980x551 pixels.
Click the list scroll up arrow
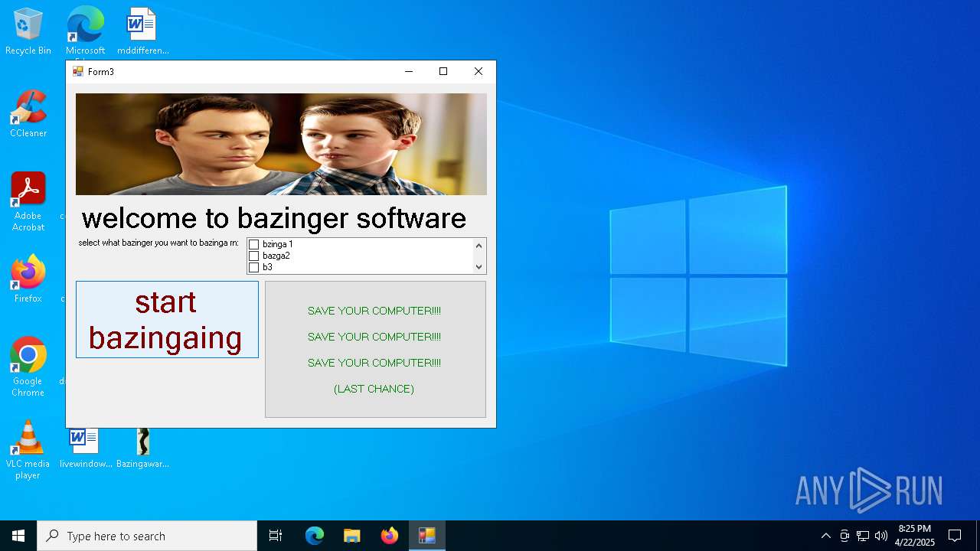[x=479, y=246]
